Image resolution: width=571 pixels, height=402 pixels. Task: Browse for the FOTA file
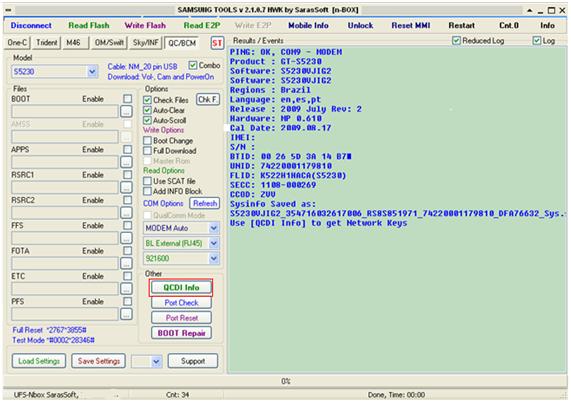(x=126, y=263)
